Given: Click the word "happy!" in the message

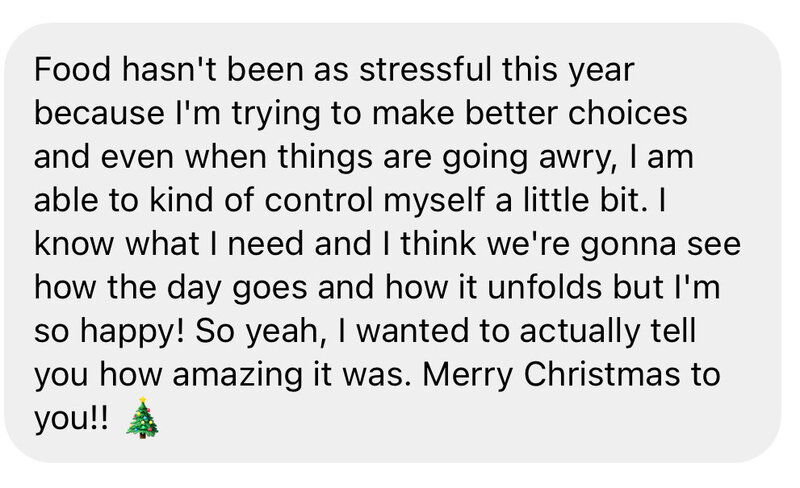Looking at the screenshot, I should (136, 331).
